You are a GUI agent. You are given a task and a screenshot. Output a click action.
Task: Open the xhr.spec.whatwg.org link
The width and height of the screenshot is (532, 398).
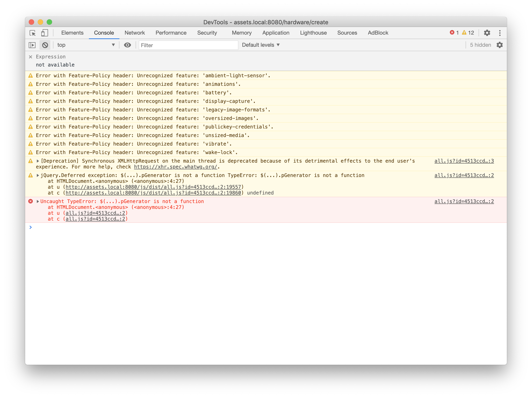point(175,166)
